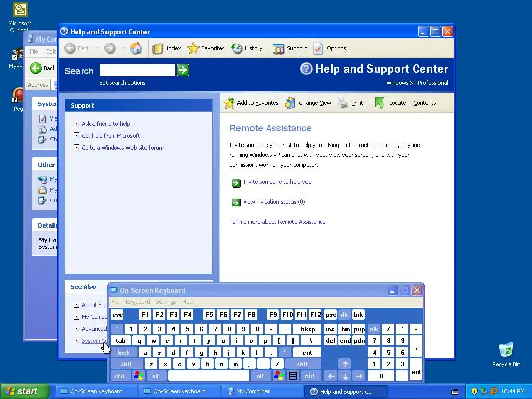This screenshot has height=399, width=532.
Task: Open Options checkmark icon
Action: click(318, 48)
